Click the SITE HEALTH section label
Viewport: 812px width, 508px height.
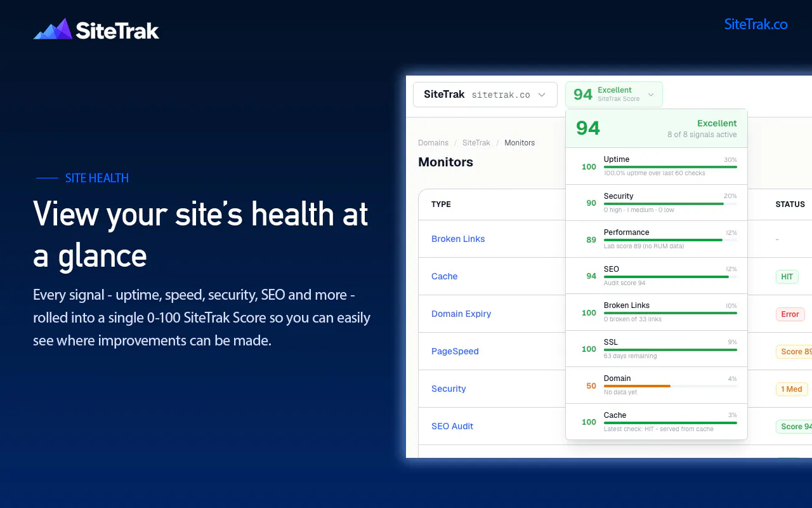(97, 178)
